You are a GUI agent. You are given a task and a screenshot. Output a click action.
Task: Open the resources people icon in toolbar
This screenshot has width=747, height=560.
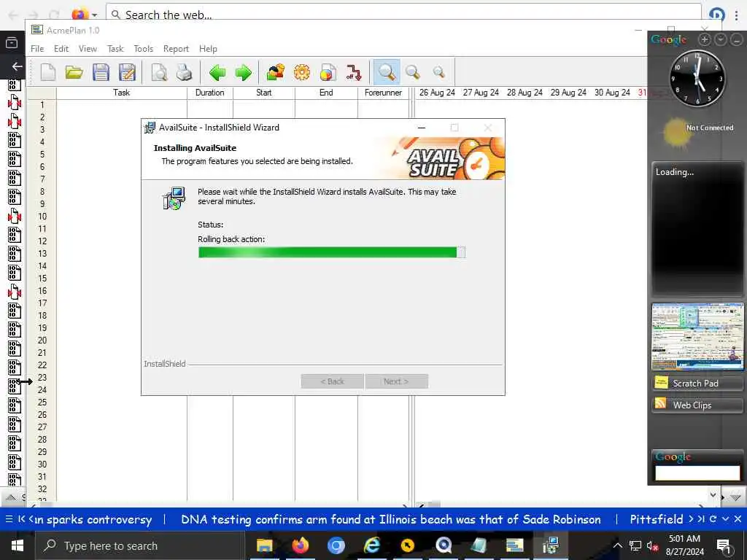point(275,72)
